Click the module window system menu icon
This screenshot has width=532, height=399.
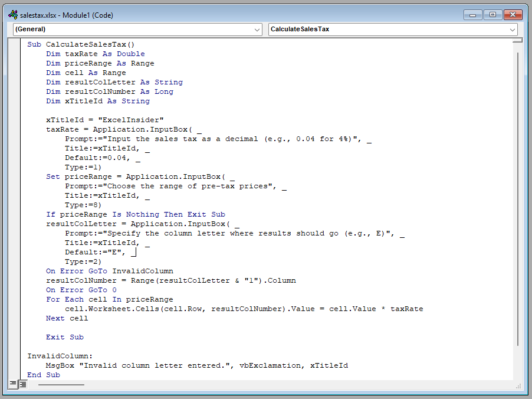[12, 14]
